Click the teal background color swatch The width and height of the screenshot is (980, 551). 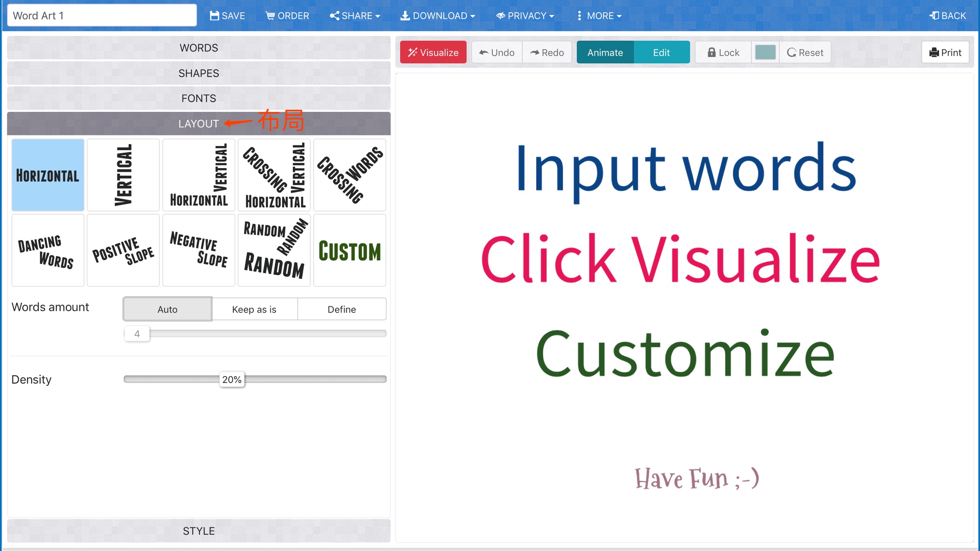765,52
